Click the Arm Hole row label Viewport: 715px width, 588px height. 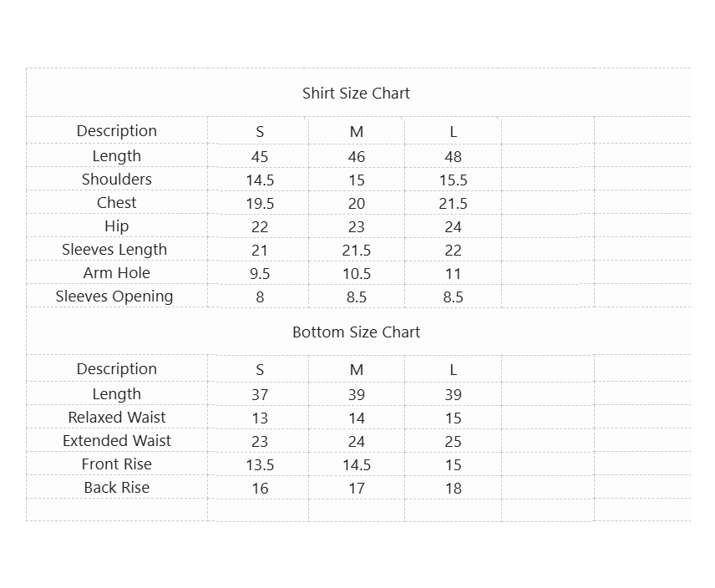117,273
